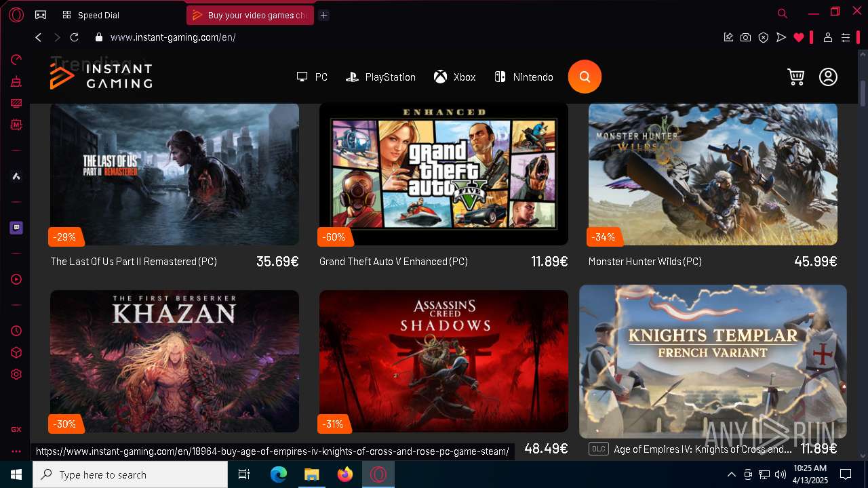868x488 pixels.
Task: Click the Instant Gaming logo
Action: [x=101, y=76]
